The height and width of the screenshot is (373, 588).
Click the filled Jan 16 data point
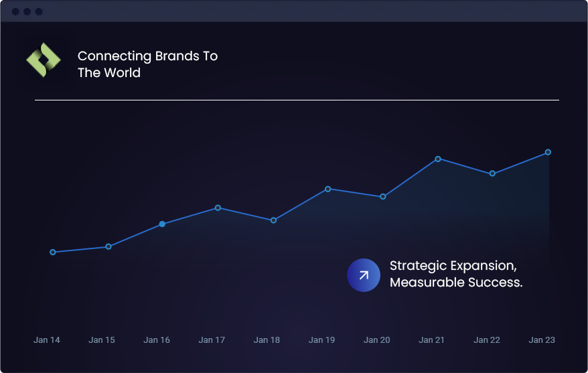coord(162,224)
